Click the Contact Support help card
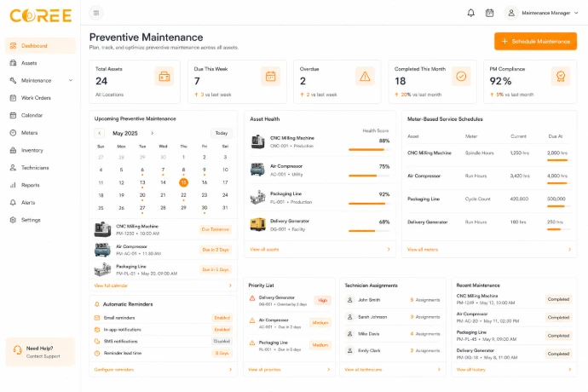The image size is (588, 392). pos(41,352)
